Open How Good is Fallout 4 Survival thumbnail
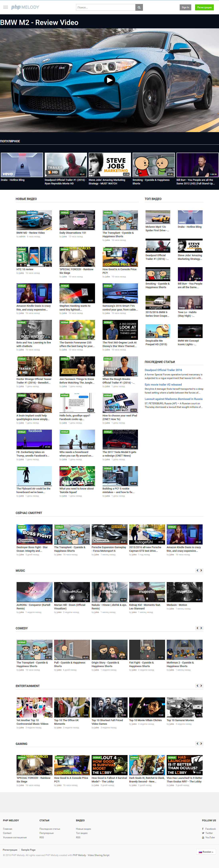The image size is (219, 868). (x=109, y=765)
